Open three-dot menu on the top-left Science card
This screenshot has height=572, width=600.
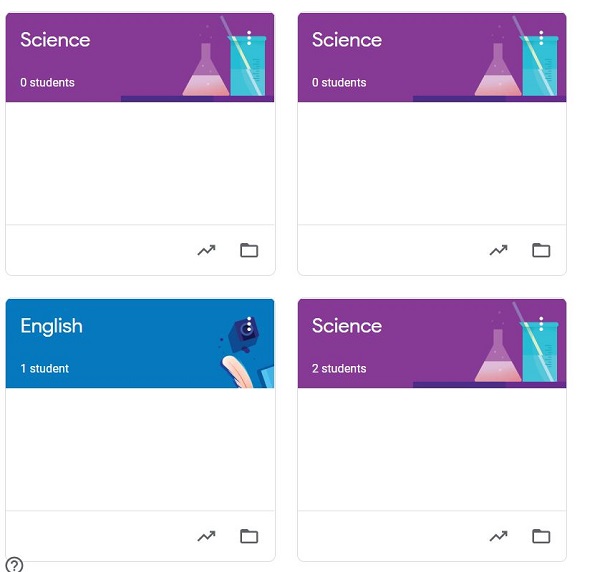pos(249,39)
